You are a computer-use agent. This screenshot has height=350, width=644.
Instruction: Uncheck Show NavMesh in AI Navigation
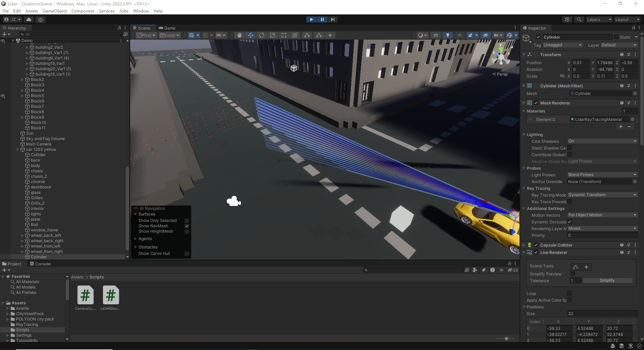(187, 226)
